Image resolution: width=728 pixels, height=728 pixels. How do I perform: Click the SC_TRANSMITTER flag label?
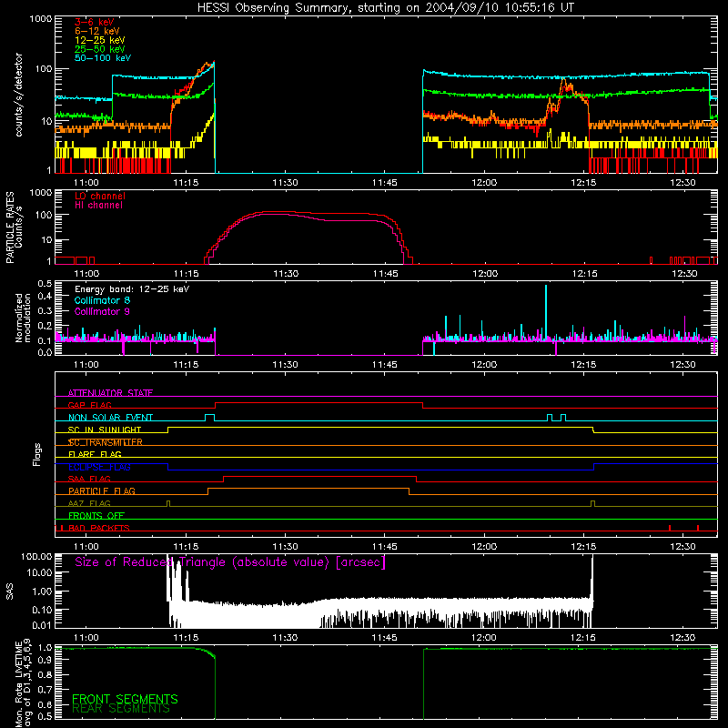pos(106,442)
